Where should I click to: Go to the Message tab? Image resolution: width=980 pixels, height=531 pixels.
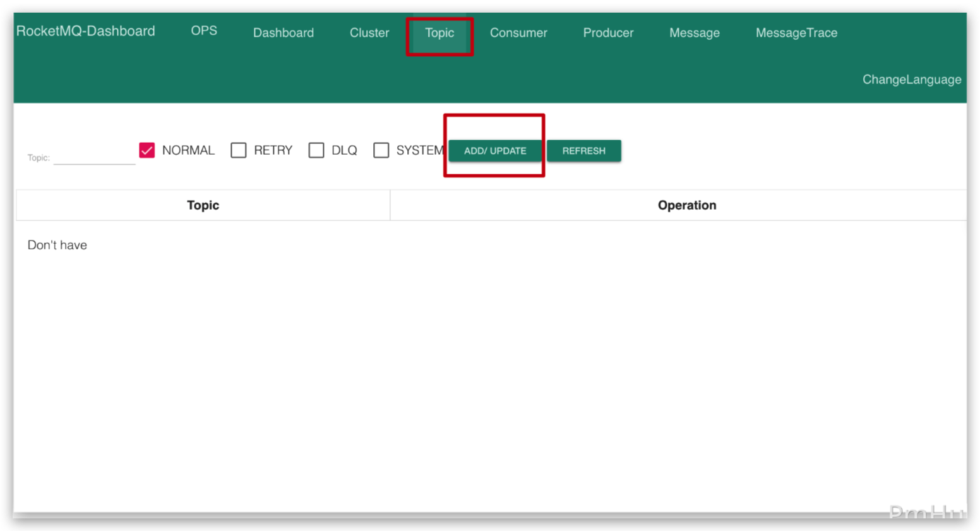pyautogui.click(x=693, y=33)
